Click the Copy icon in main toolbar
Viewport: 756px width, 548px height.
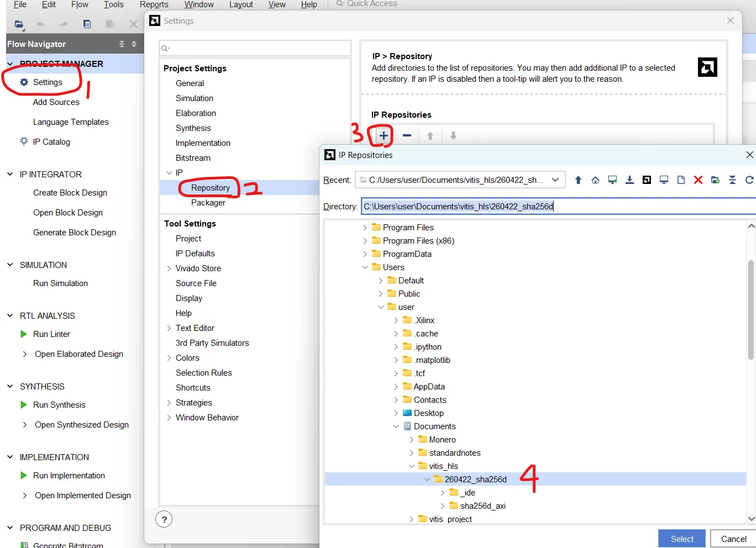pyautogui.click(x=87, y=24)
